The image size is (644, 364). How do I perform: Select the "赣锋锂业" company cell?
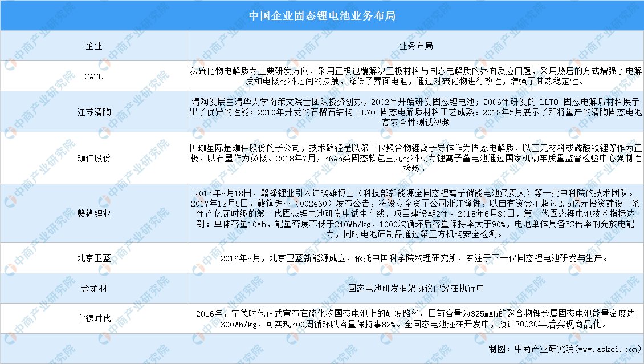coord(94,213)
